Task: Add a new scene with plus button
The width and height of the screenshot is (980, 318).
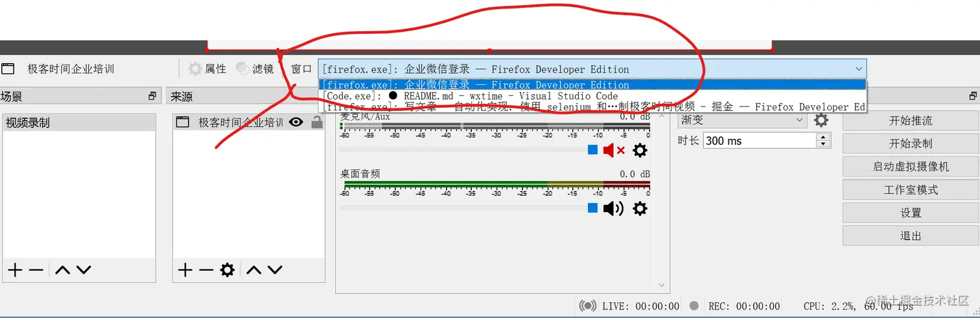Action: coord(14,270)
